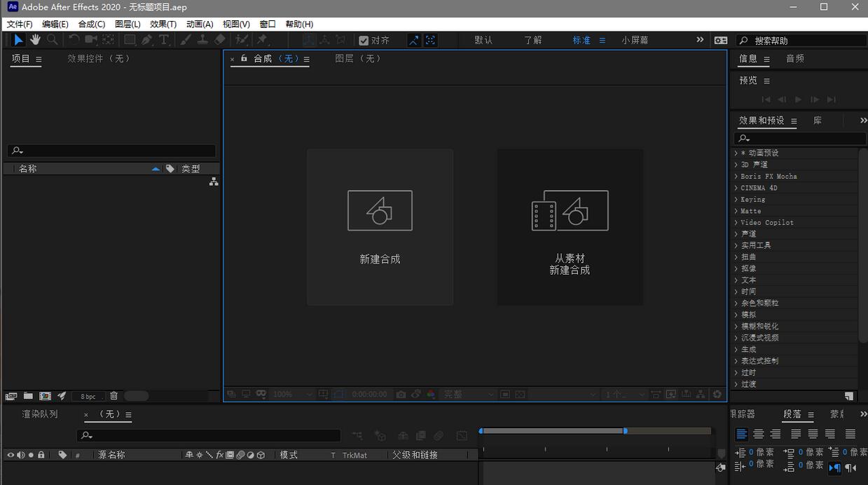Show hidden workspaces via double-arrow overflow
This screenshot has width=868, height=485.
click(700, 40)
